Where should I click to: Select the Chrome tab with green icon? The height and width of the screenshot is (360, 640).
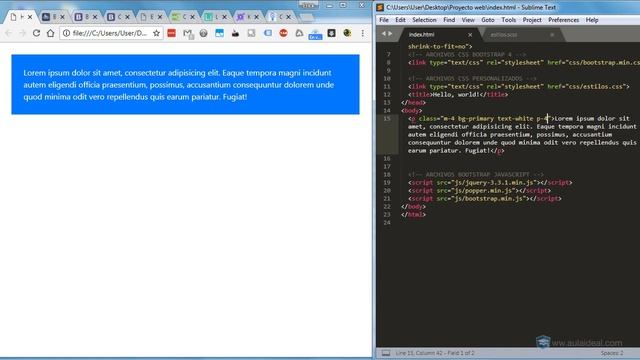pyautogui.click(x=182, y=17)
